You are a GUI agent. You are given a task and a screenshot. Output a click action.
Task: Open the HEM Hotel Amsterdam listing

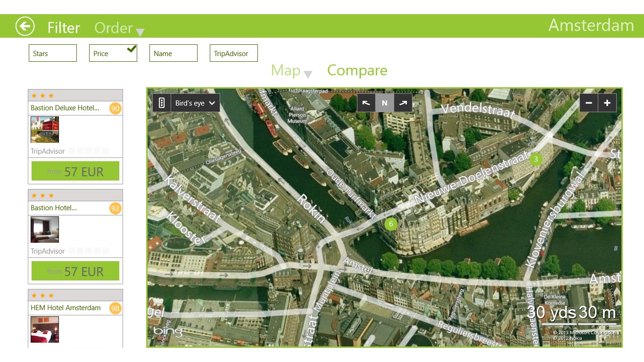click(66, 308)
